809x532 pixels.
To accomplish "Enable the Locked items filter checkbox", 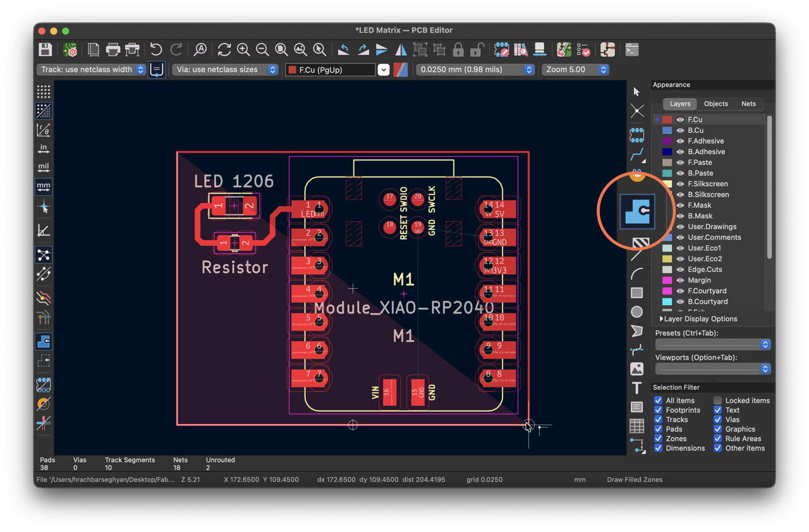I will click(x=718, y=401).
